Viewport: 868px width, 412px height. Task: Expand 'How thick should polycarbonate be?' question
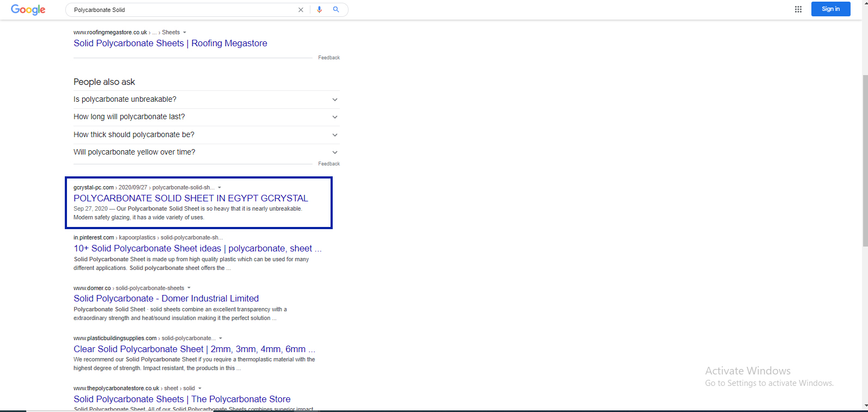tap(206, 135)
